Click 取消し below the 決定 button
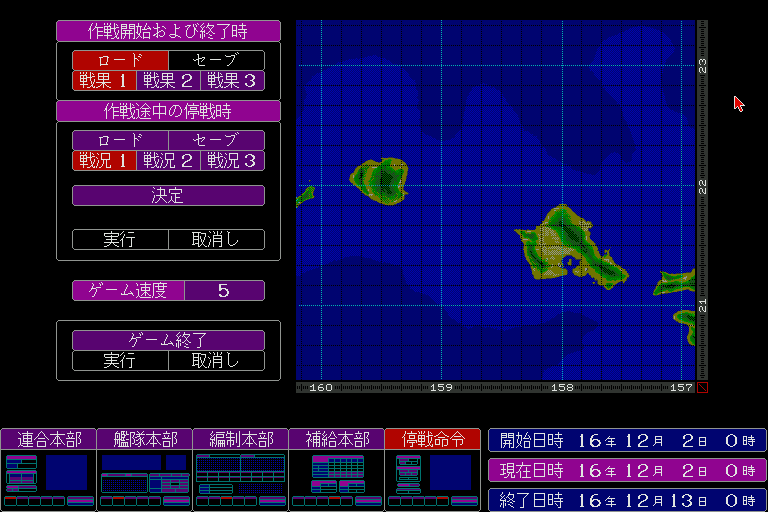 point(216,240)
